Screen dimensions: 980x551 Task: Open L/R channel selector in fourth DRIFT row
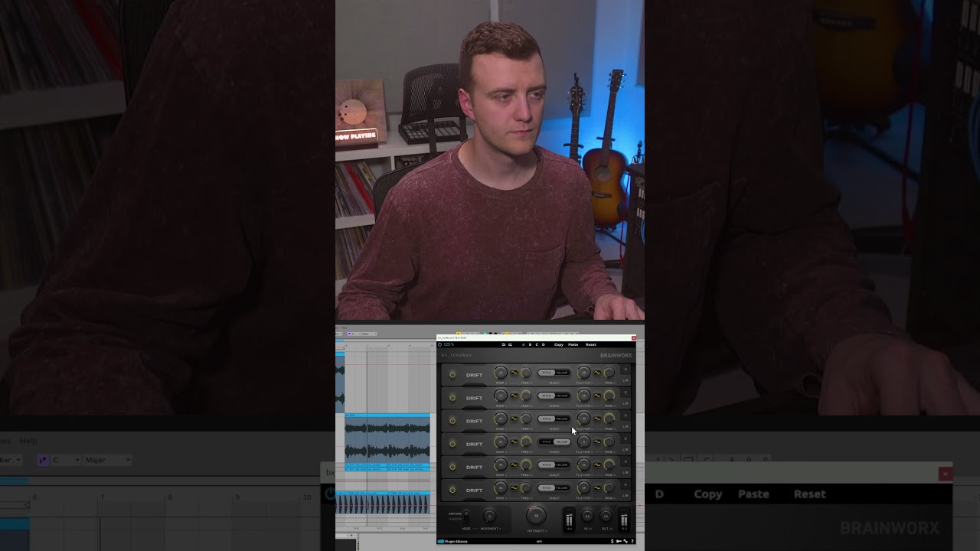(x=626, y=449)
